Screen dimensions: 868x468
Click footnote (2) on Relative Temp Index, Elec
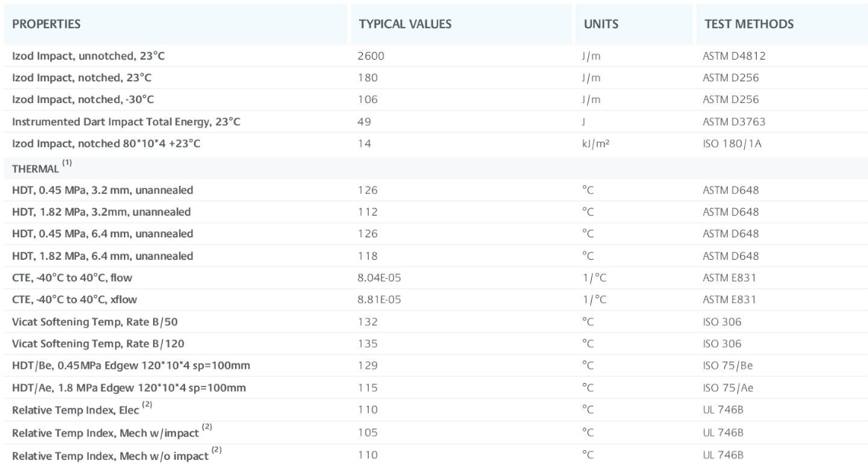coord(147,405)
